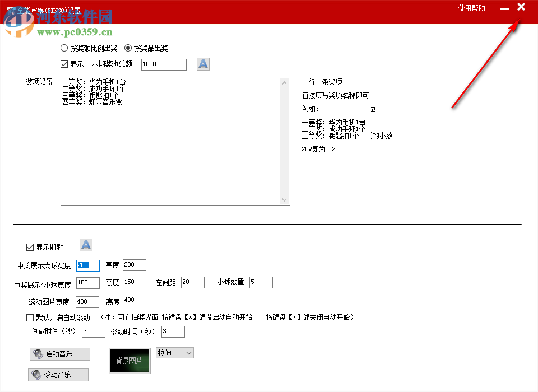
Task: Click the 小球数量 field showing 5
Action: point(261,282)
